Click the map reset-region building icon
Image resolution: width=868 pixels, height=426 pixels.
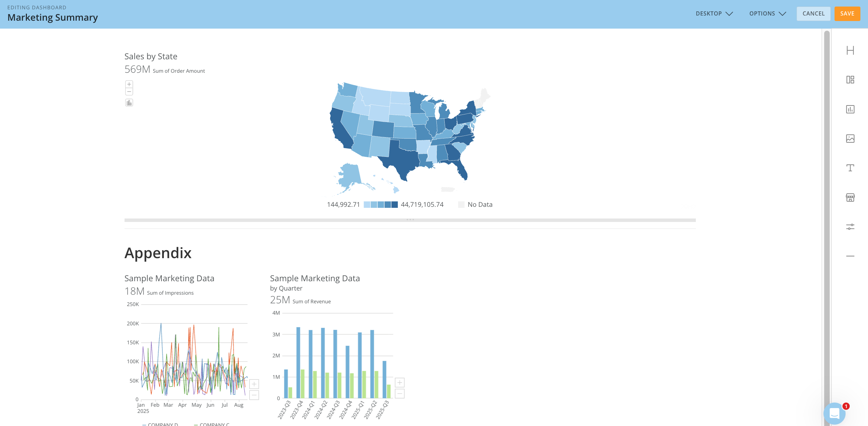pyautogui.click(x=129, y=103)
